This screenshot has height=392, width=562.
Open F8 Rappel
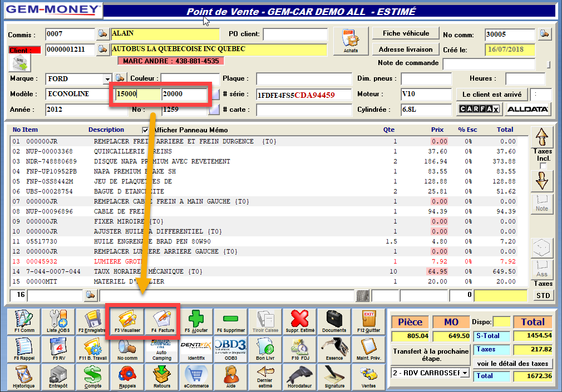[x=24, y=349]
